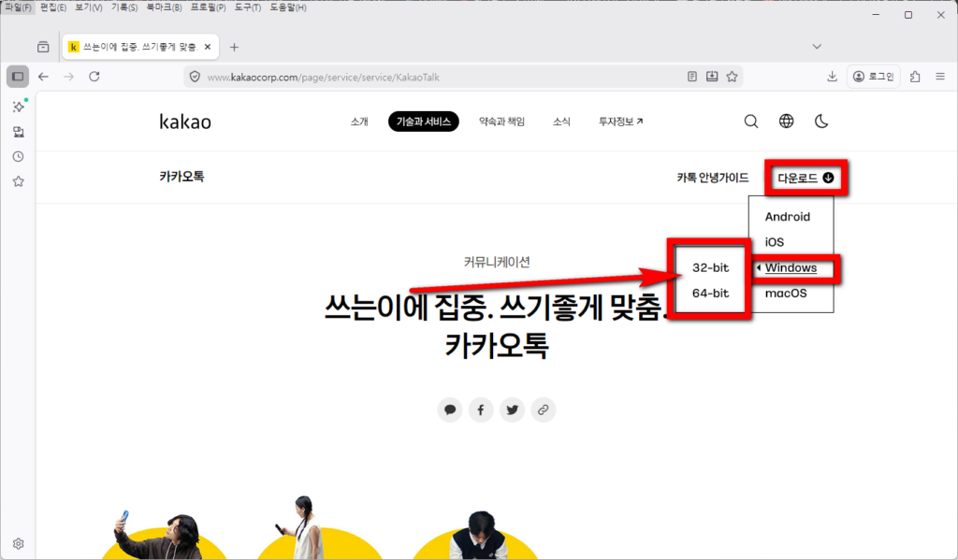The height and width of the screenshot is (560, 958).
Task: Click the kakao logo
Action: [x=185, y=122]
